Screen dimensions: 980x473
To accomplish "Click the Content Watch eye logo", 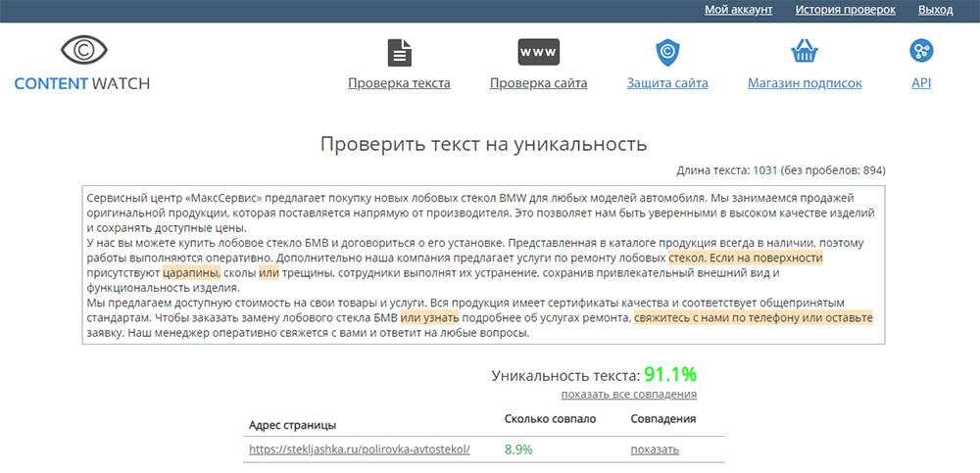I will click(83, 50).
